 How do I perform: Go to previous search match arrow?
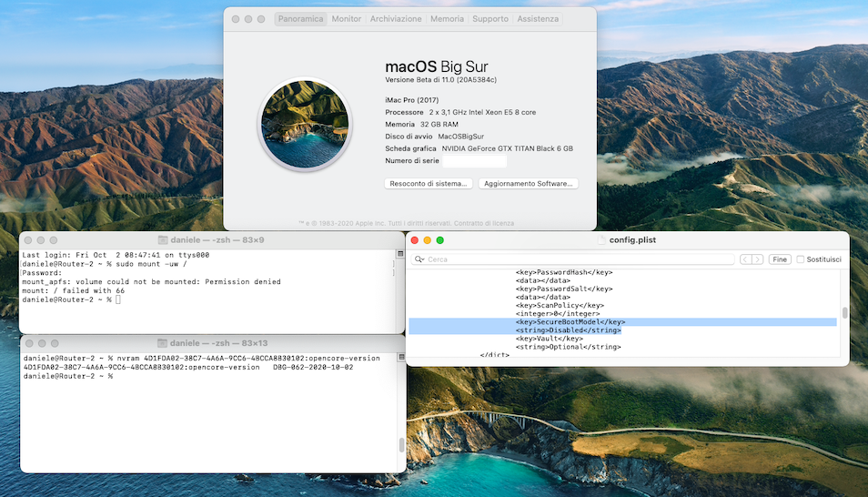pyautogui.click(x=746, y=259)
